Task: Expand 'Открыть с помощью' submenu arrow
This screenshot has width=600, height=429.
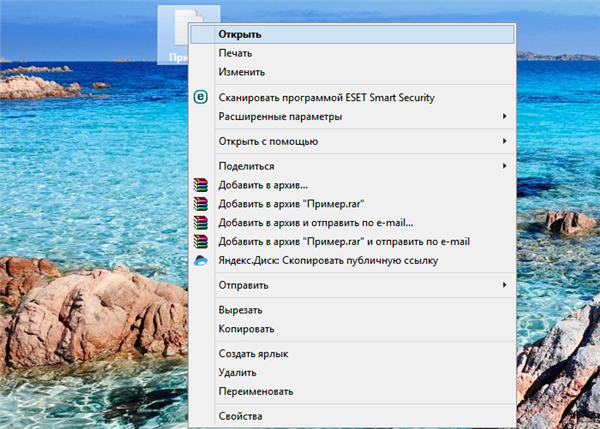Action: [x=505, y=141]
